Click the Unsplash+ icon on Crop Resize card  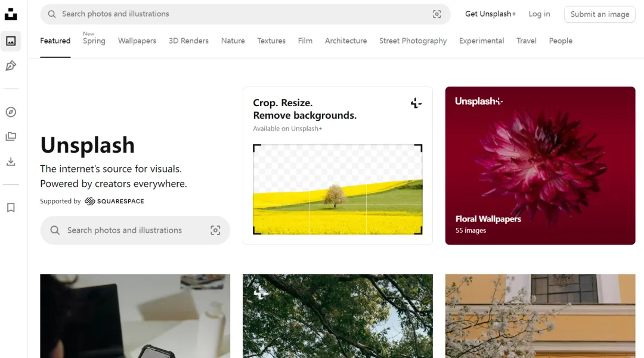click(x=416, y=103)
